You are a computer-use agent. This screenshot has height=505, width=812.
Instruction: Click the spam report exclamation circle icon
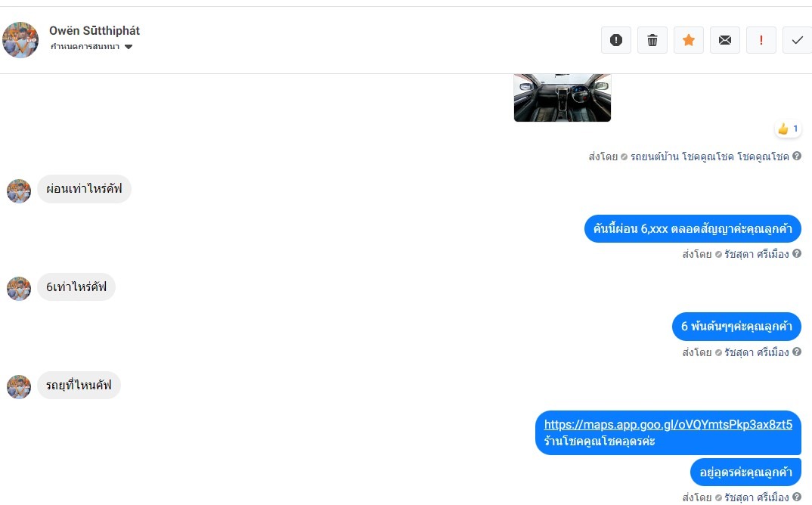[x=615, y=40]
